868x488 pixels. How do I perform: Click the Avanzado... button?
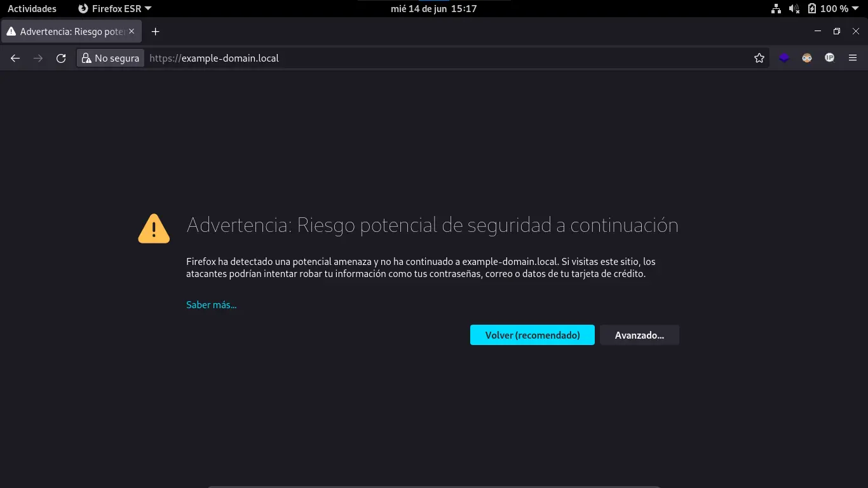tap(639, 335)
